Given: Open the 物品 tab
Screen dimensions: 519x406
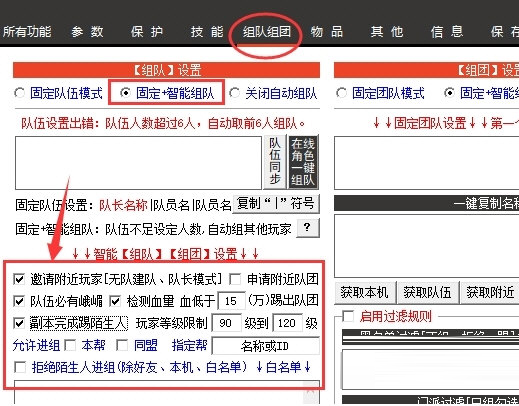Looking at the screenshot, I should (x=327, y=32).
